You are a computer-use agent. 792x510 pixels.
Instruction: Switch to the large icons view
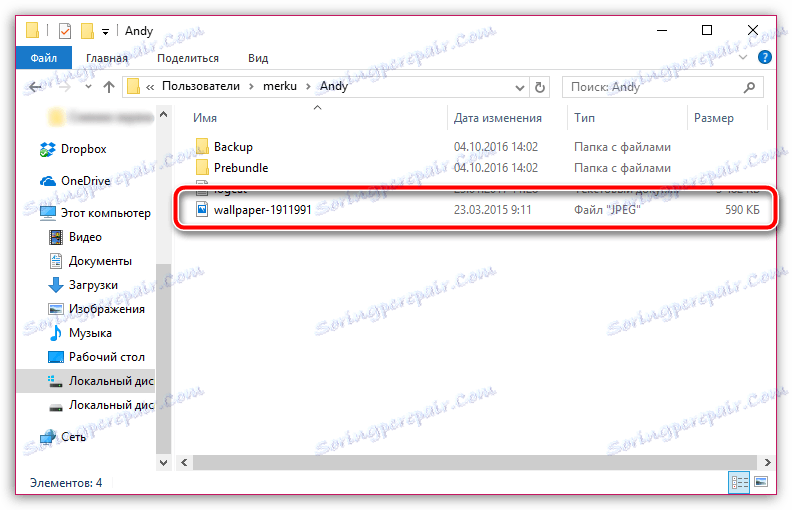(761, 482)
